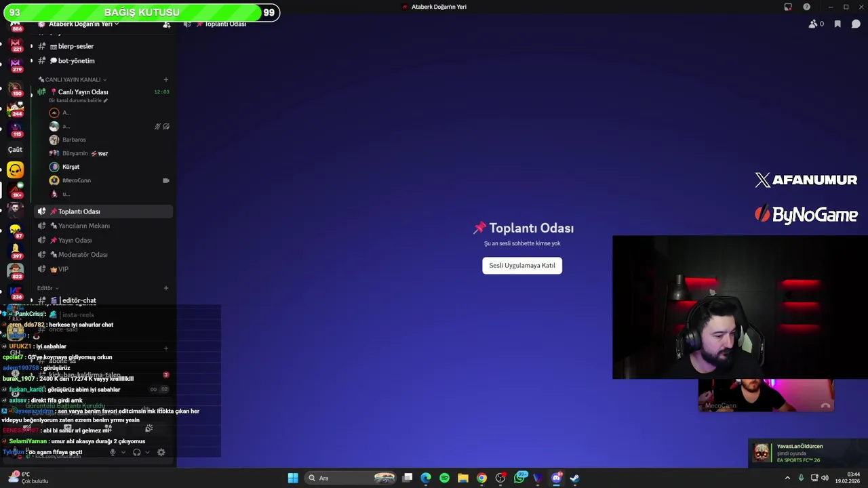This screenshot has height=488, width=868.
Task: Open the server icon with 1K+ badge
Action: pos(16,190)
